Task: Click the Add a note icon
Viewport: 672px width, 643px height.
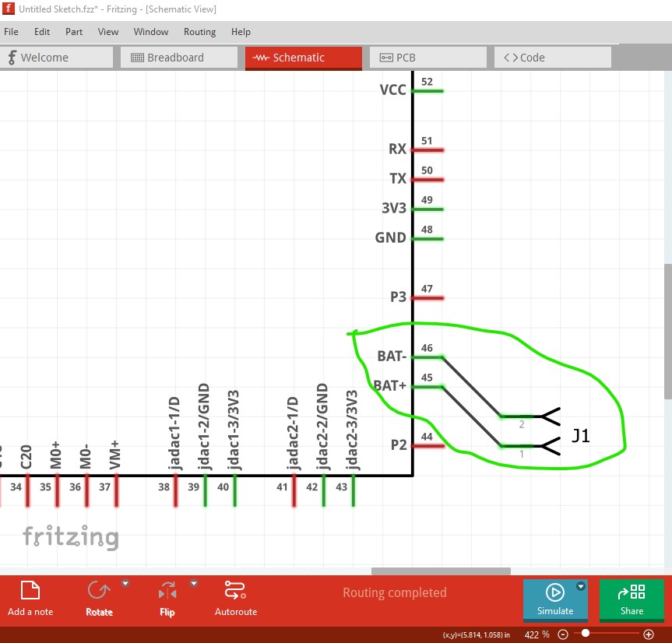Action: [30, 590]
